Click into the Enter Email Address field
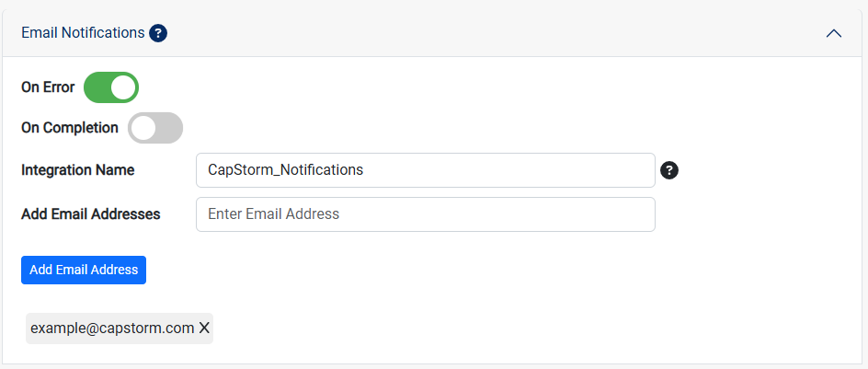The height and width of the screenshot is (369, 868). pyautogui.click(x=426, y=213)
